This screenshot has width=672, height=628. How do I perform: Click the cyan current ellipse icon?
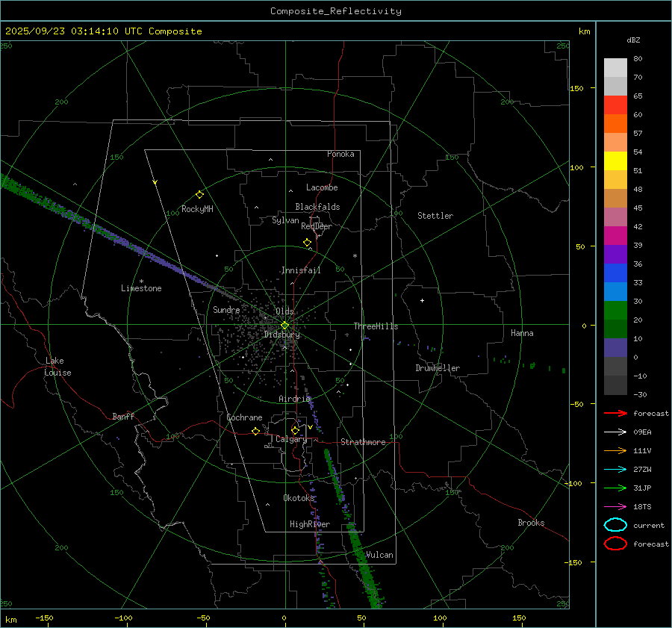615,525
